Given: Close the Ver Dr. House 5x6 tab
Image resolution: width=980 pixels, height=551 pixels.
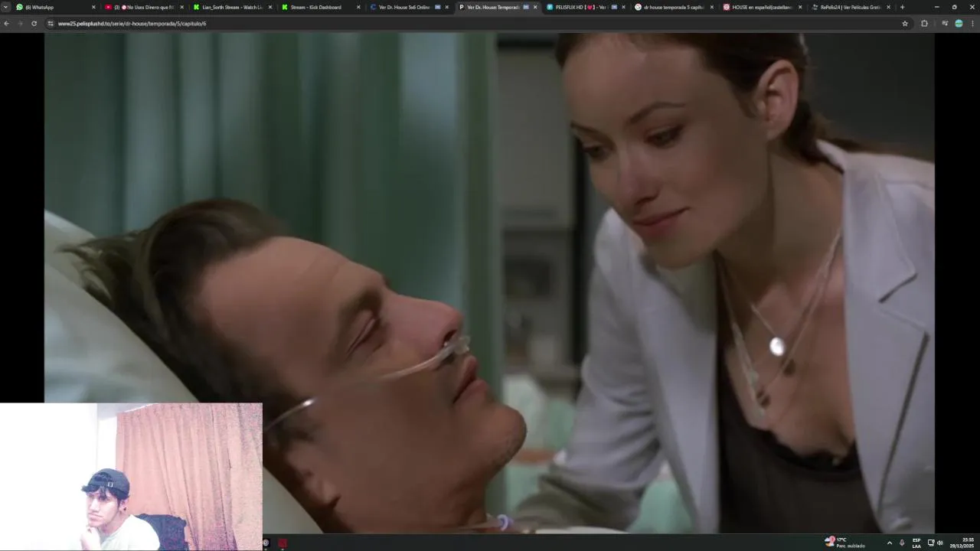Looking at the screenshot, I should coord(447,7).
